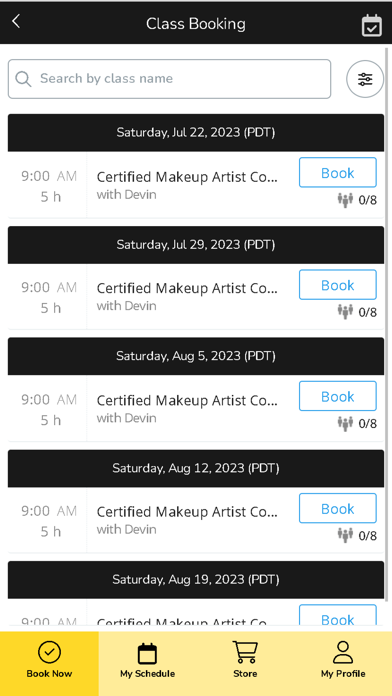Viewport: 392px width, 696px height.
Task: Open My Schedule calendar icon
Action: [x=147, y=653]
